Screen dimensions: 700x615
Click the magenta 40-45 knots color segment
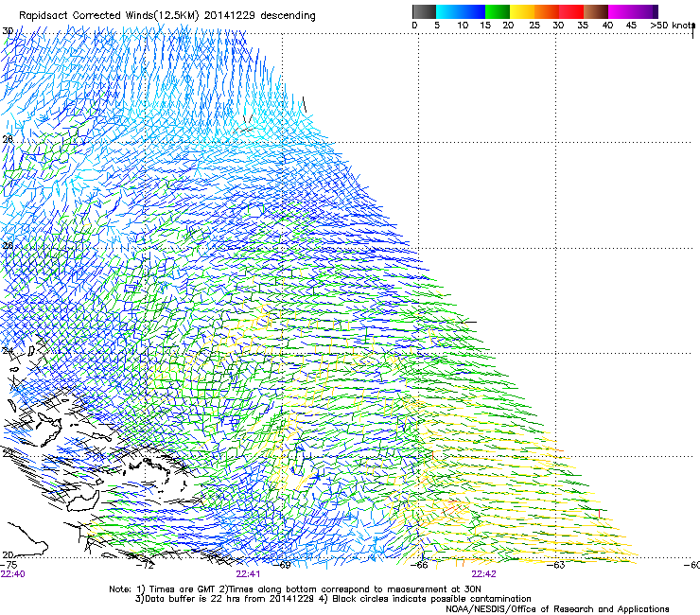(621, 11)
